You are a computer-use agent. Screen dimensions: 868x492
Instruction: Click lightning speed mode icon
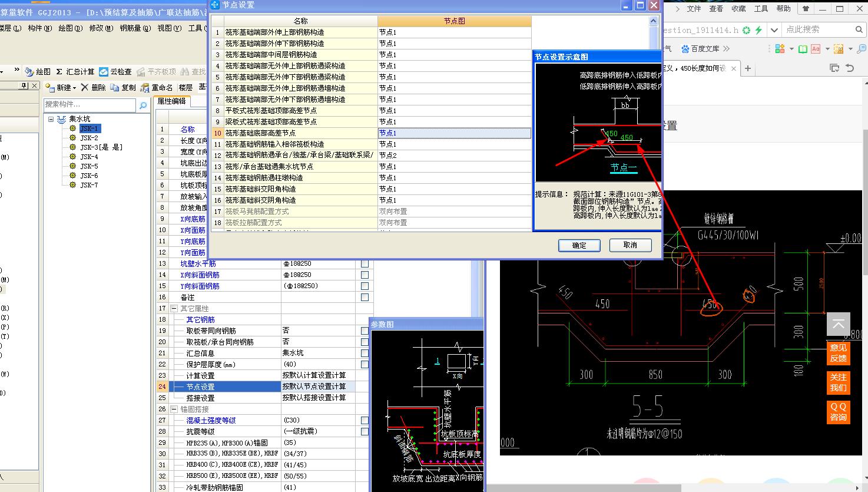click(758, 29)
